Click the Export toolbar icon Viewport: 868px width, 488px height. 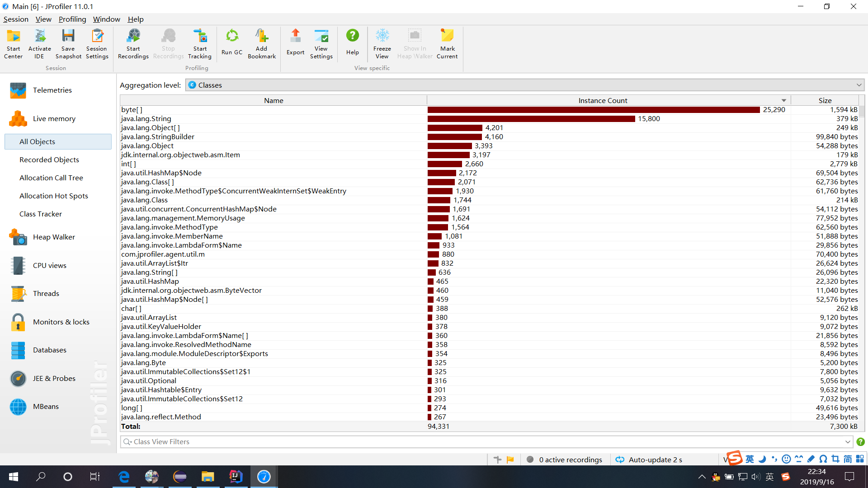pyautogui.click(x=295, y=43)
